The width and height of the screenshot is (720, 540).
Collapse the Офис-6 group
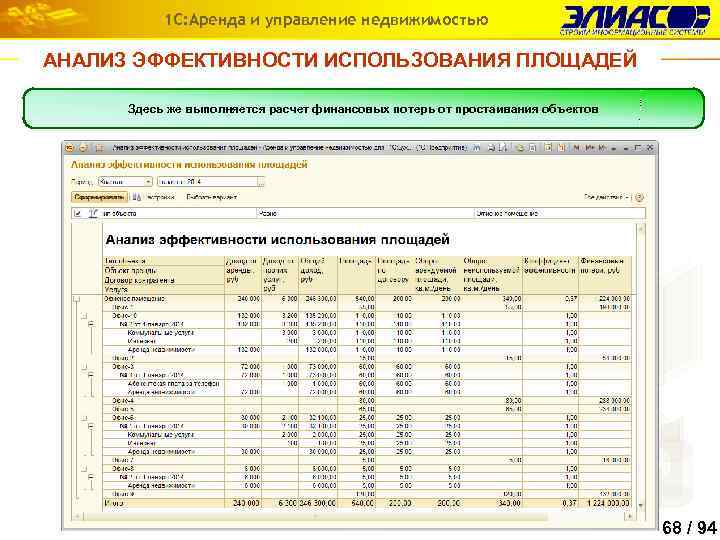[x=84, y=418]
